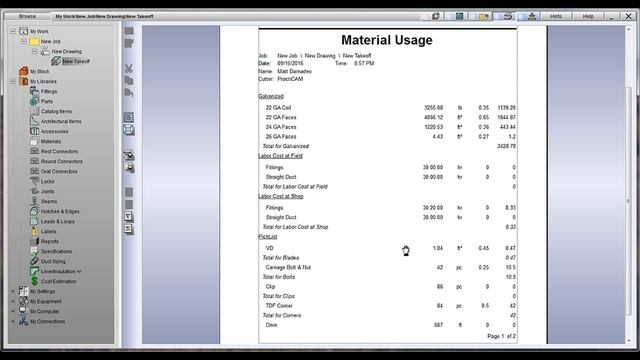Viewport: 640px width, 360px height.
Task: Select Notches & Edges library
Action: [x=60, y=211]
